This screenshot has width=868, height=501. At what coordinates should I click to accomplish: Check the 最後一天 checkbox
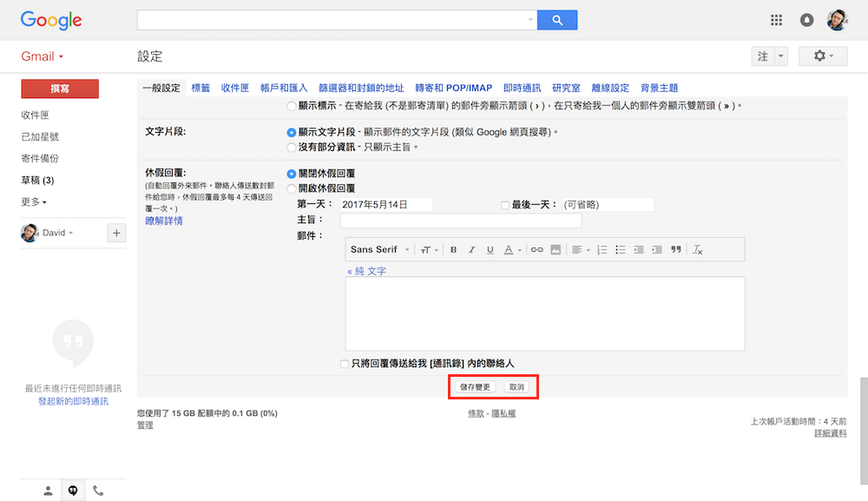click(x=505, y=205)
